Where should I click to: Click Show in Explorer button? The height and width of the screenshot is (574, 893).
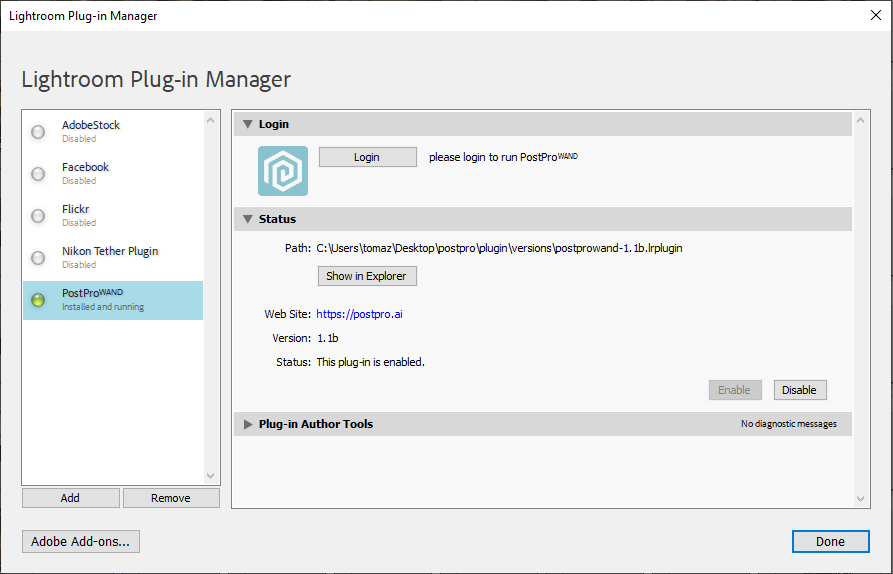[x=367, y=276]
